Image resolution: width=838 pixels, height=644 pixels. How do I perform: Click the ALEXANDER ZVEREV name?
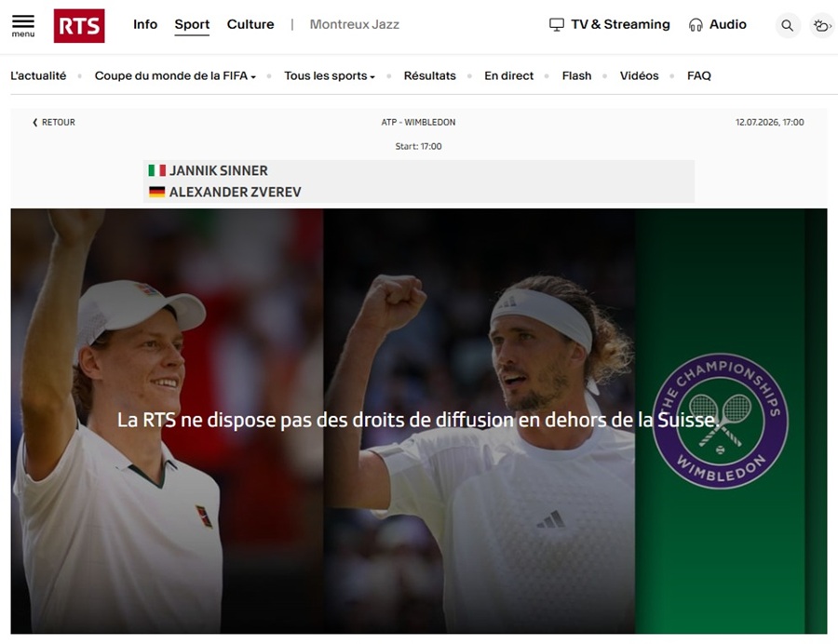(x=236, y=192)
